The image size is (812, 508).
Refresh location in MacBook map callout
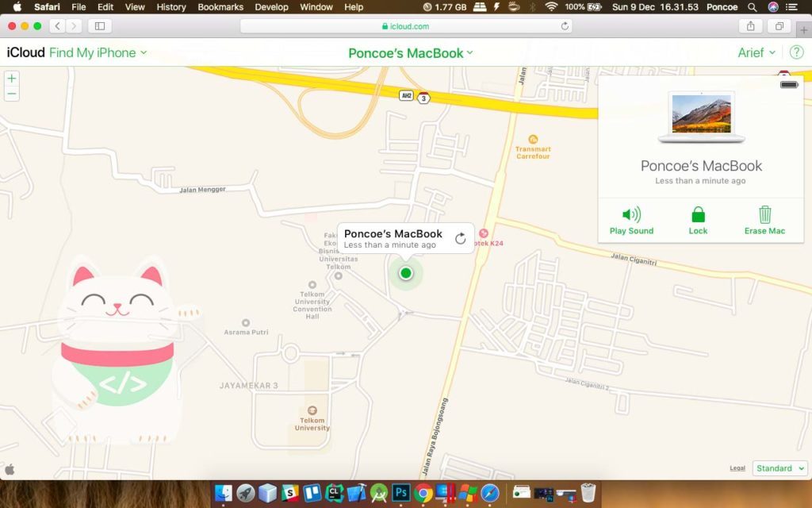461,238
